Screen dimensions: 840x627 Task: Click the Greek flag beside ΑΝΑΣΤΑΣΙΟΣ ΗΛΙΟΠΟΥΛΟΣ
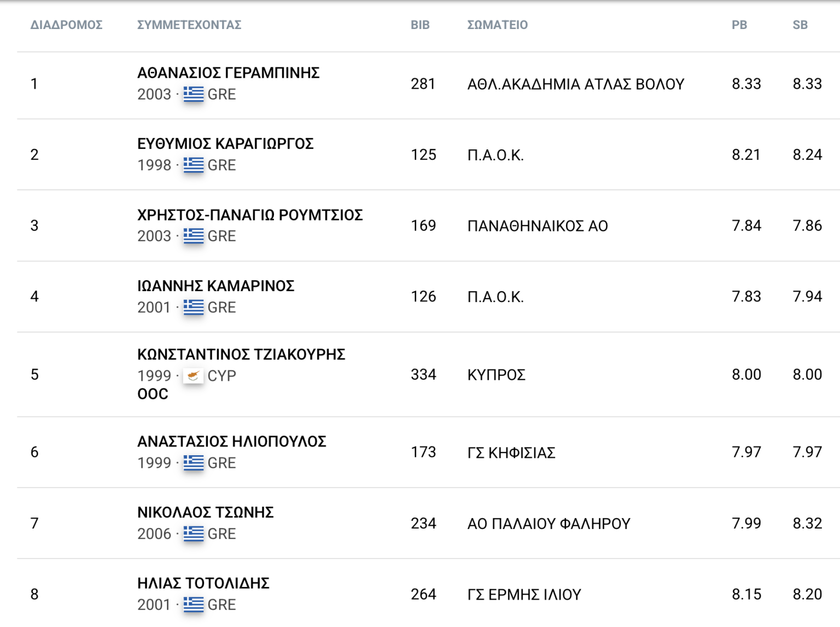tap(193, 463)
